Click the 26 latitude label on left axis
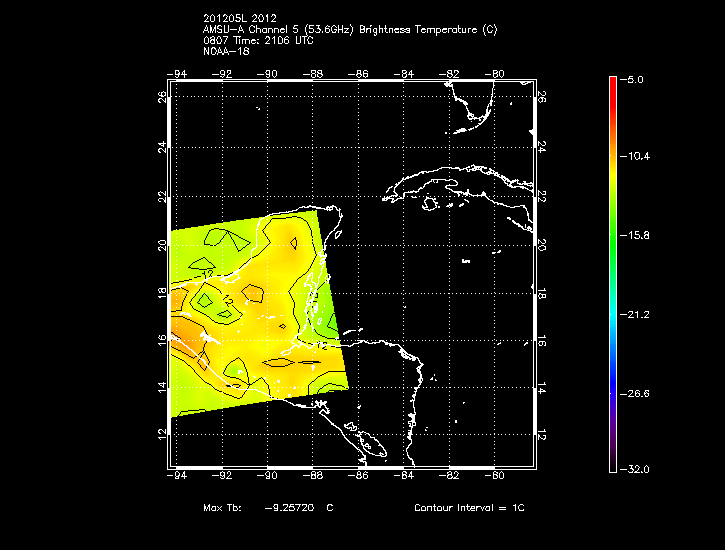Screen dimensions: 725x550 point(162,97)
